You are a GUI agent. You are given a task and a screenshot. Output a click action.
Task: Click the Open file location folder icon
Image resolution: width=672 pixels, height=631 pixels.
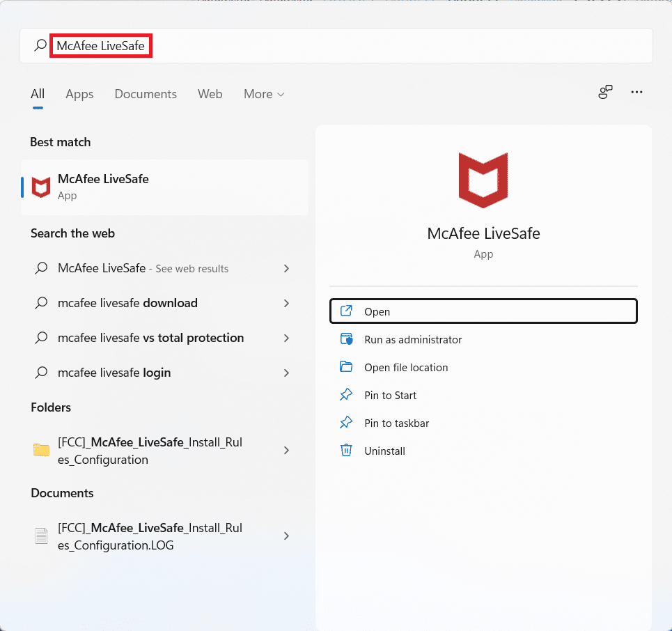coord(346,367)
